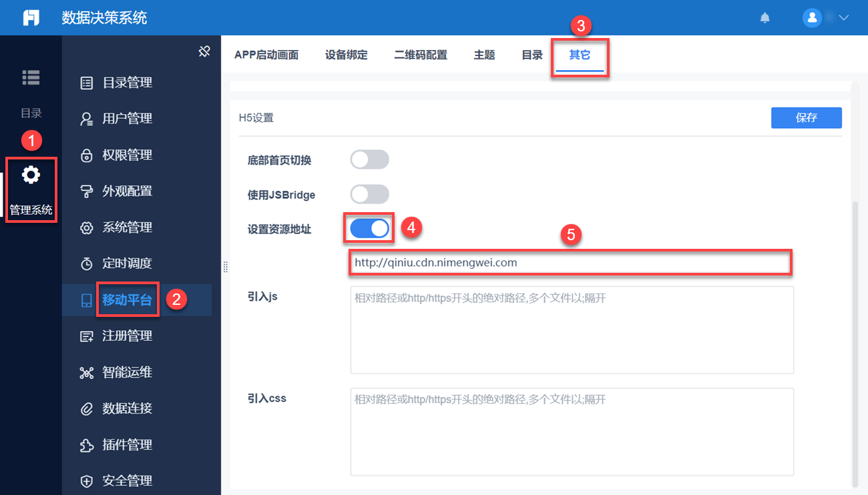Image resolution: width=868 pixels, height=495 pixels.
Task: Click the 移动平台 tablet icon
Action: (x=87, y=300)
